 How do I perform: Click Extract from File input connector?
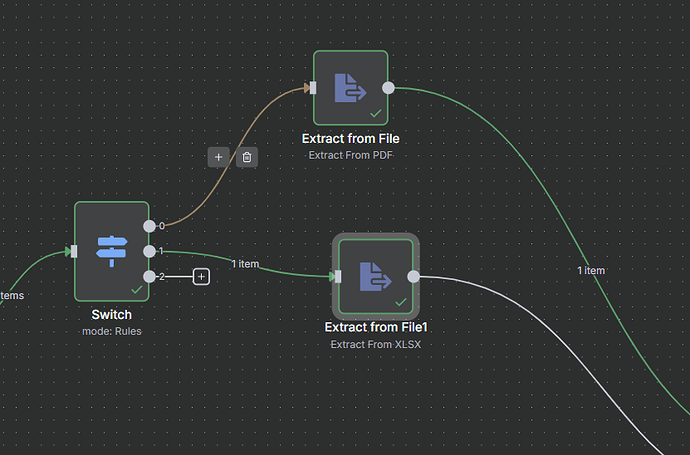tap(313, 88)
